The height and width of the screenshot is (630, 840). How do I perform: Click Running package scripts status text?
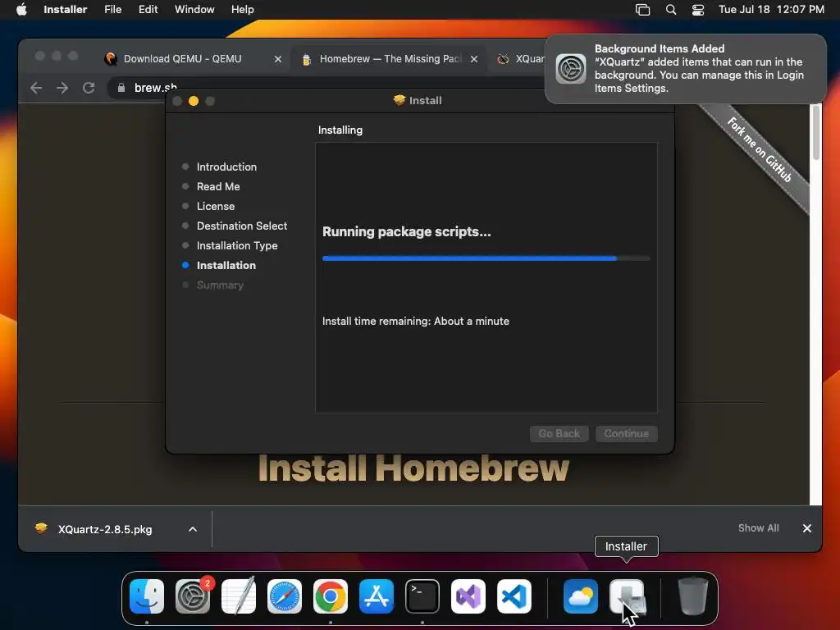(x=407, y=231)
